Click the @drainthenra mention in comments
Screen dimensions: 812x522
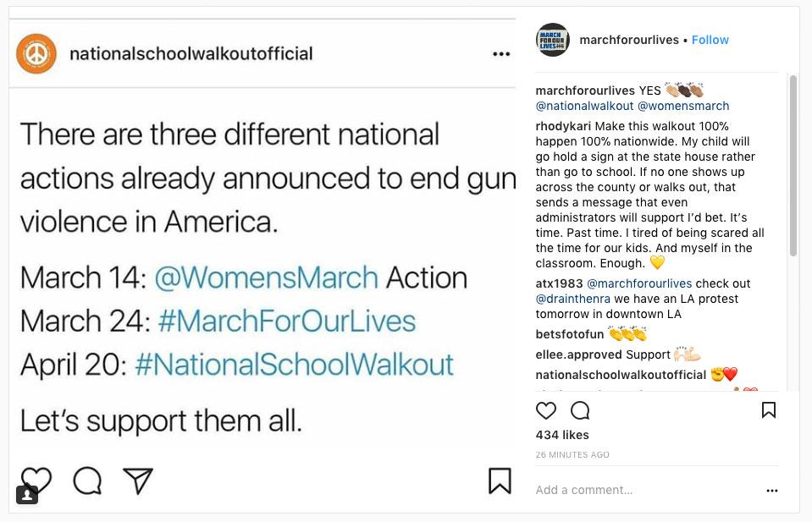pyautogui.click(x=572, y=299)
